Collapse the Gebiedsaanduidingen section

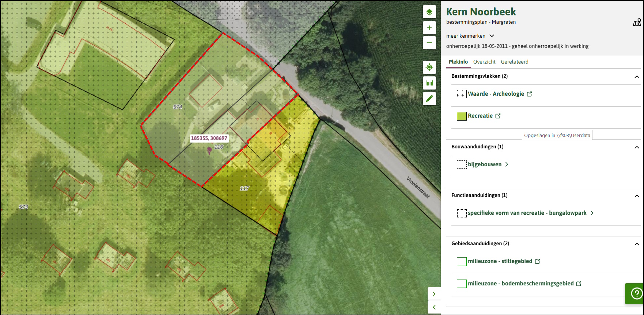(637, 244)
